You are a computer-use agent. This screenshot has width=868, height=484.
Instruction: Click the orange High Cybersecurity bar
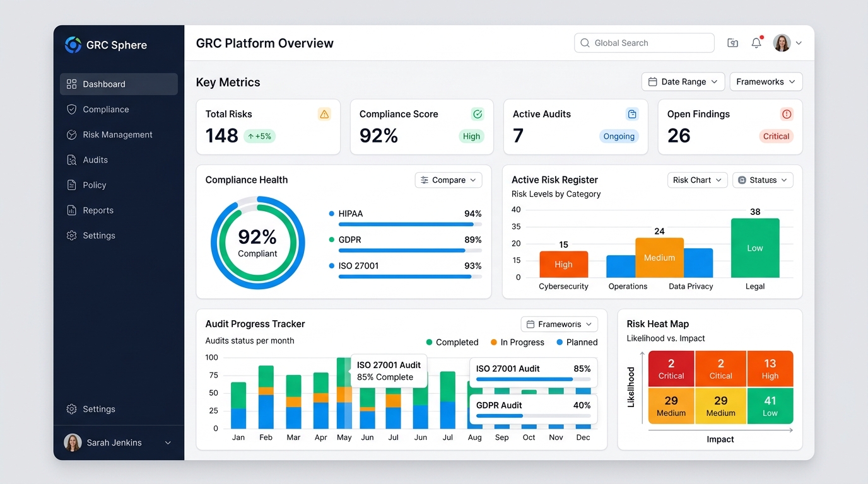click(564, 264)
